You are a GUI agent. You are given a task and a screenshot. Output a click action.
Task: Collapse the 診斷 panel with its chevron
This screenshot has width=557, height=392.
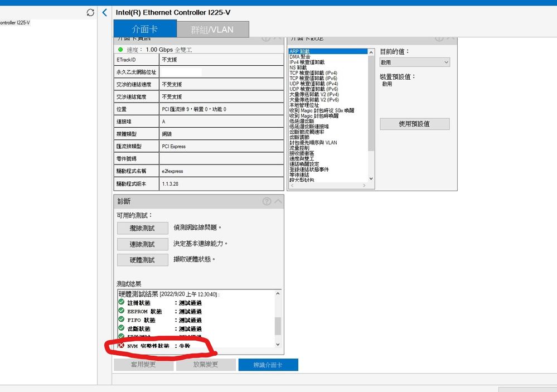click(279, 201)
